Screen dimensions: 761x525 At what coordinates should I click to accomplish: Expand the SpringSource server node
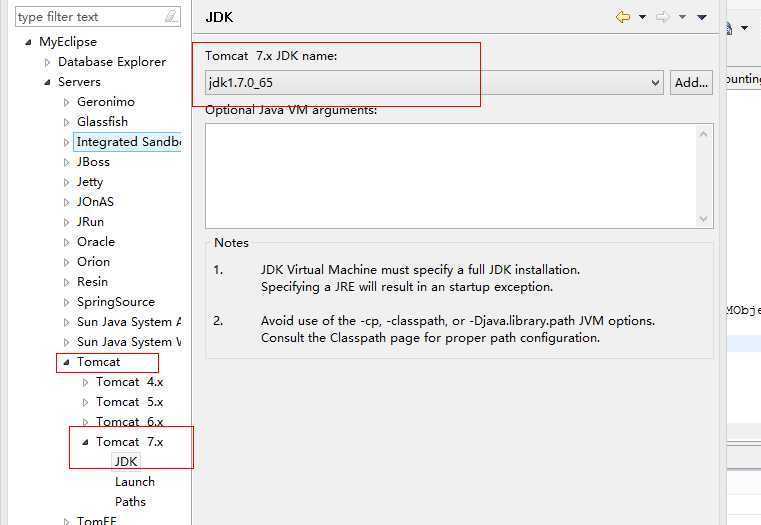(x=66, y=302)
